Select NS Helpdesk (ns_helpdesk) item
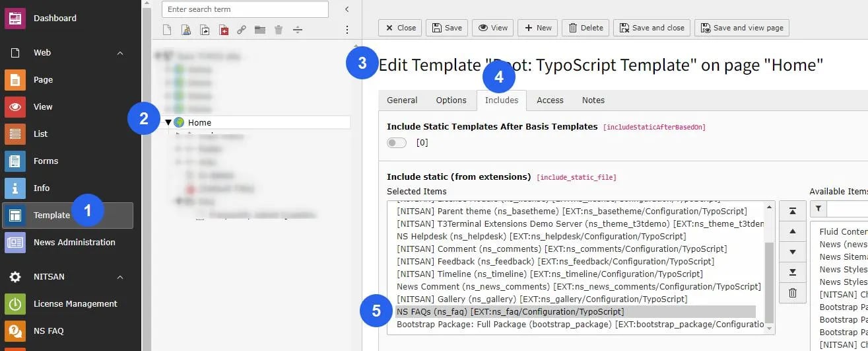 tap(576, 236)
